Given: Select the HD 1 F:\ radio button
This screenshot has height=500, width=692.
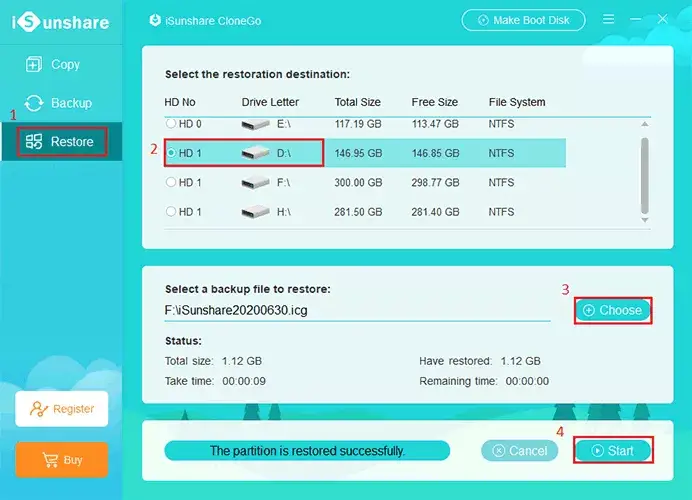Looking at the screenshot, I should tap(171, 182).
